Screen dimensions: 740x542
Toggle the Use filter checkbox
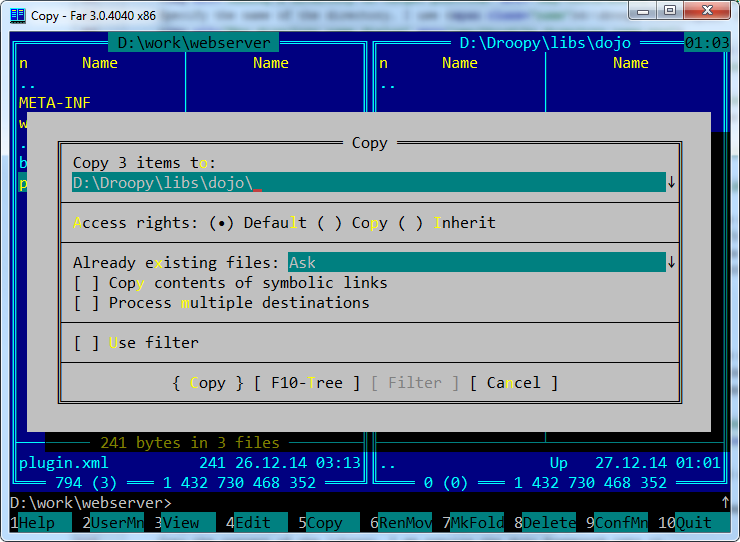point(136,343)
